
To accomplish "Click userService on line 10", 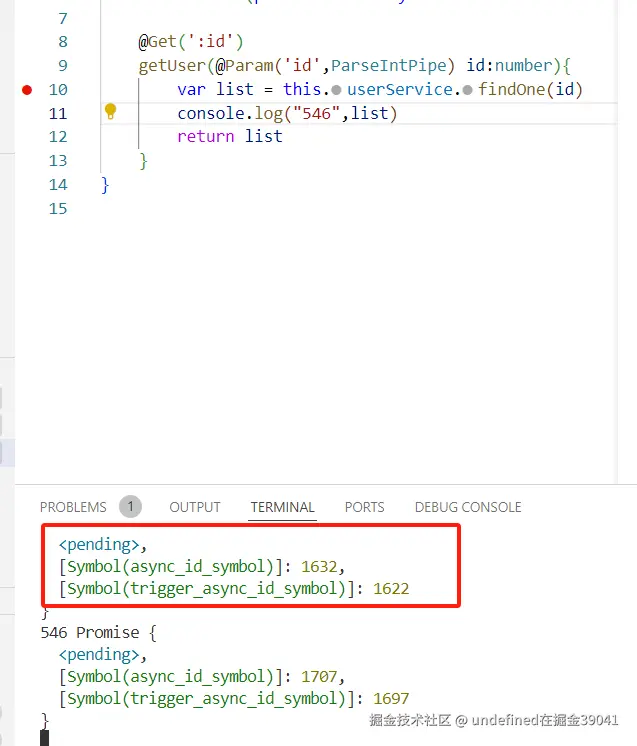I will point(400,89).
